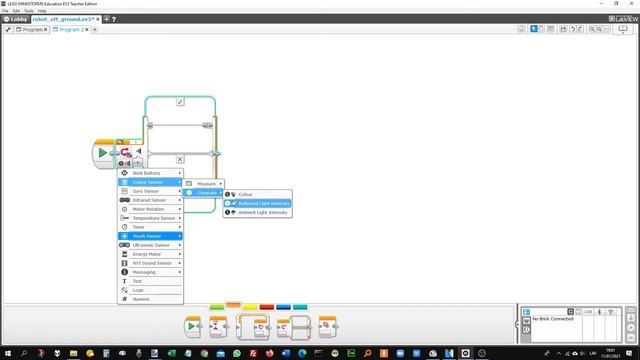Activate the Comment tool

[x=551, y=29]
